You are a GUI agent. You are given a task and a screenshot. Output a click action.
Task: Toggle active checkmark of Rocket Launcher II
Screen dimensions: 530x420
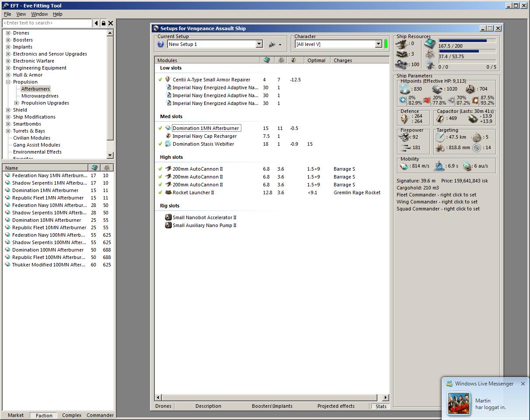[160, 192]
